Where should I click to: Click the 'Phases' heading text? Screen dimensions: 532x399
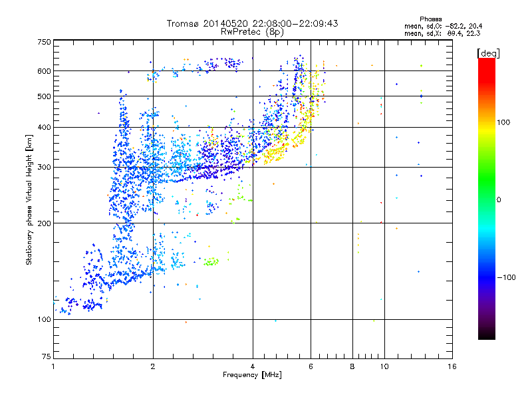(430, 19)
